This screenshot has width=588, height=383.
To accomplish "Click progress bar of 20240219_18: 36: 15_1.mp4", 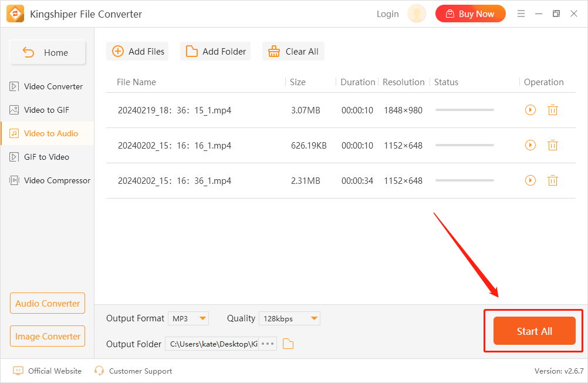I will [465, 110].
